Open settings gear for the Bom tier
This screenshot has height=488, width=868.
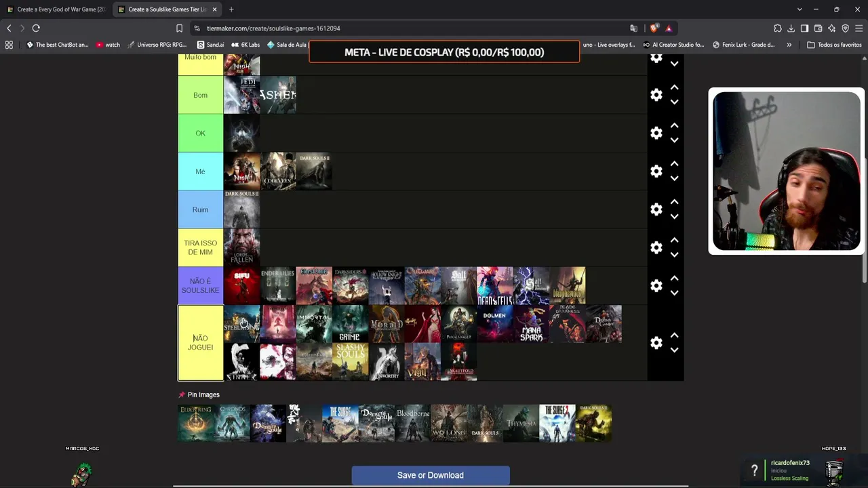[x=656, y=95]
